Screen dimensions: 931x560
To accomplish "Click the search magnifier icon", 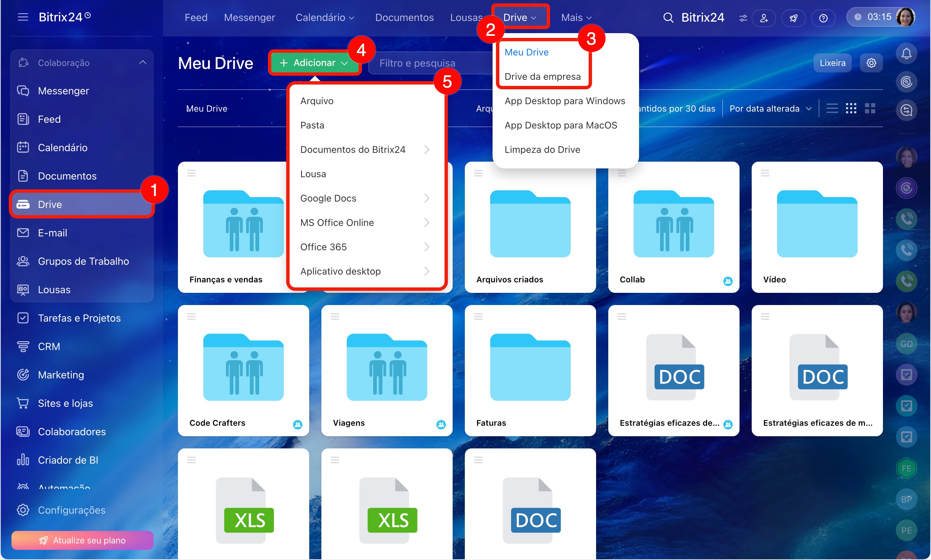I will click(668, 17).
